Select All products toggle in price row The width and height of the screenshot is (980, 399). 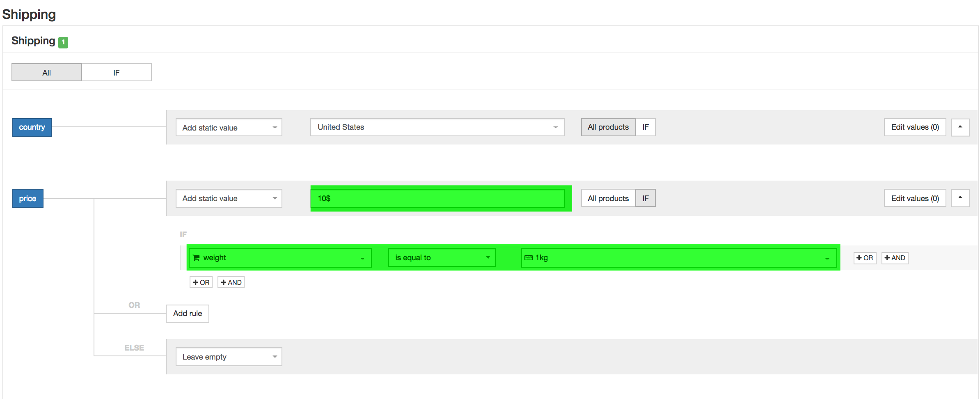point(608,198)
